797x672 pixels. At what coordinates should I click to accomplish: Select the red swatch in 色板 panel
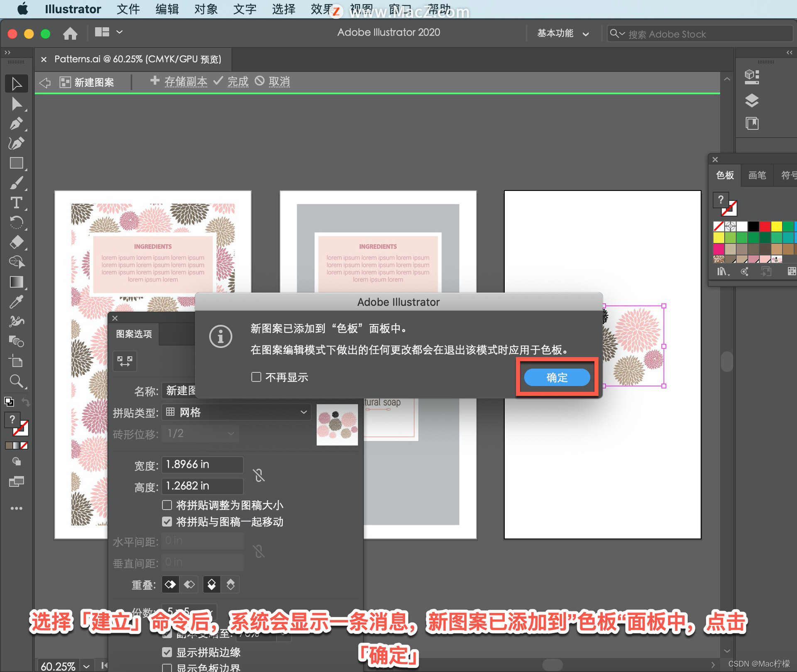coord(765,226)
